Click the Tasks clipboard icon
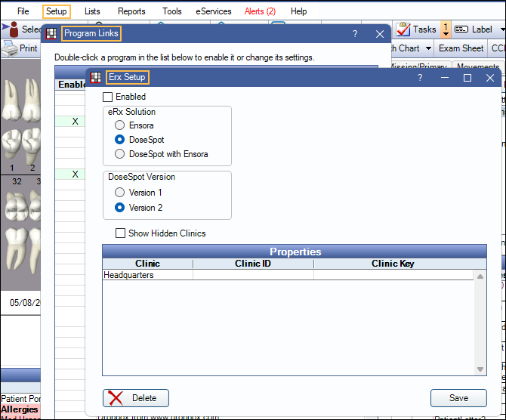Viewport: 506px width, 420px height. pyautogui.click(x=403, y=29)
